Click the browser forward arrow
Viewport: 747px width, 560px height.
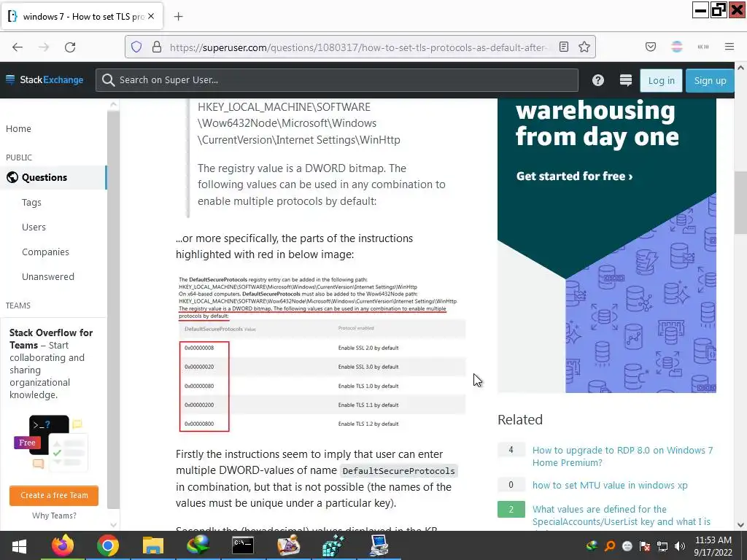click(x=44, y=47)
